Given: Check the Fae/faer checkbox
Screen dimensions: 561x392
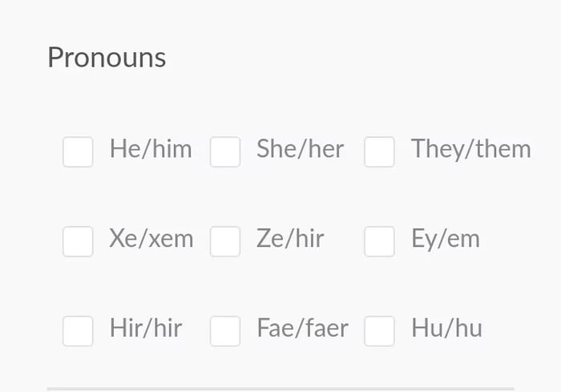Looking at the screenshot, I should point(225,331).
